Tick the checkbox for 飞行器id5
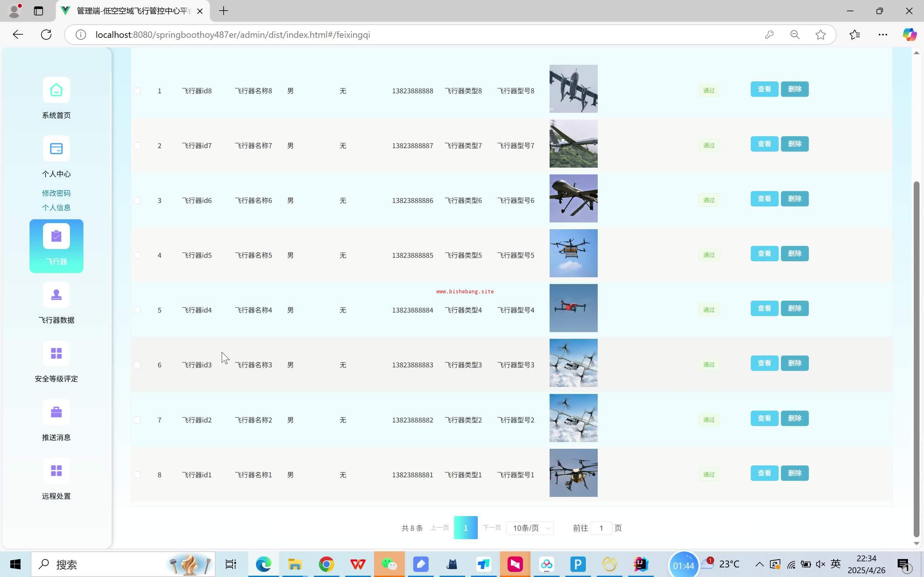The image size is (924, 577). click(137, 255)
